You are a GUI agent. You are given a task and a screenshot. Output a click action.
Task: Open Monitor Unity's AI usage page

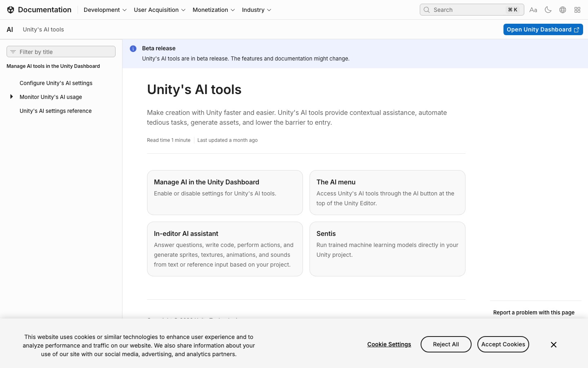coord(51,97)
